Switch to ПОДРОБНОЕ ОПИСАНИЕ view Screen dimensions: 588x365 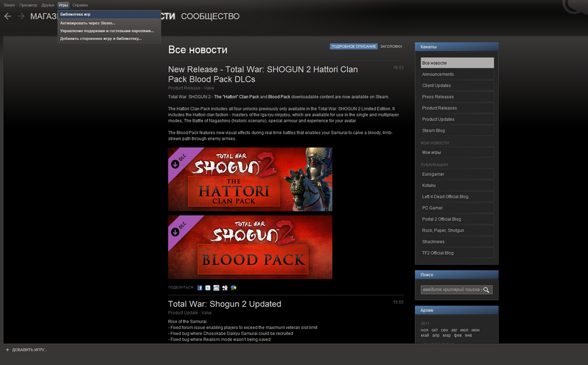click(x=353, y=46)
